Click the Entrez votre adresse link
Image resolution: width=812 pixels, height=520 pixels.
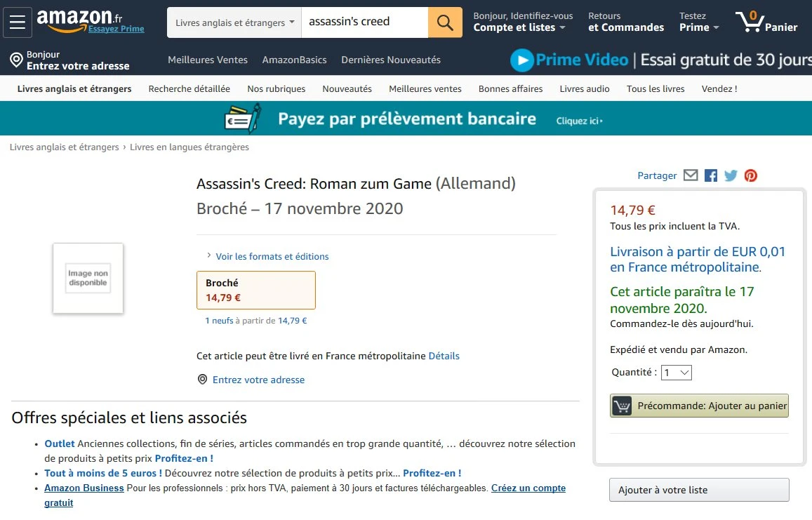tap(258, 380)
